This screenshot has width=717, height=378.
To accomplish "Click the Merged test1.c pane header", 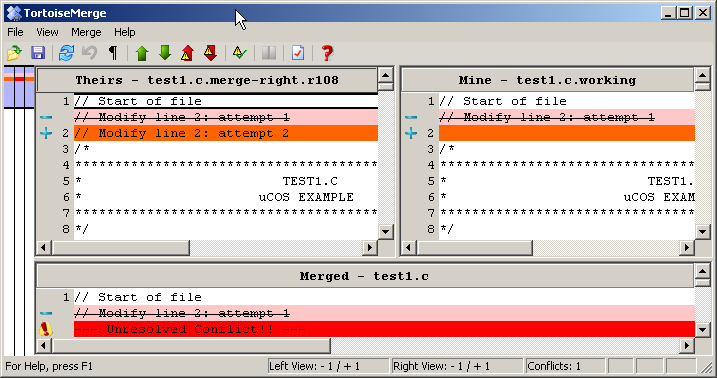I will pyautogui.click(x=364, y=277).
